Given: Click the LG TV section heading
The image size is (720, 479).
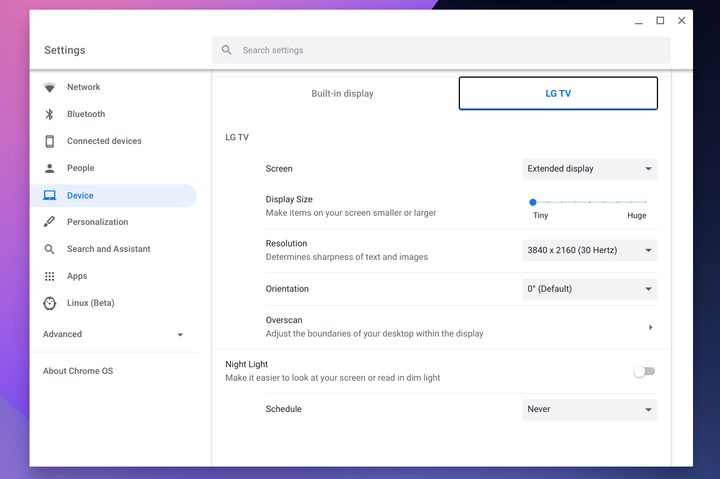Looking at the screenshot, I should tap(237, 137).
